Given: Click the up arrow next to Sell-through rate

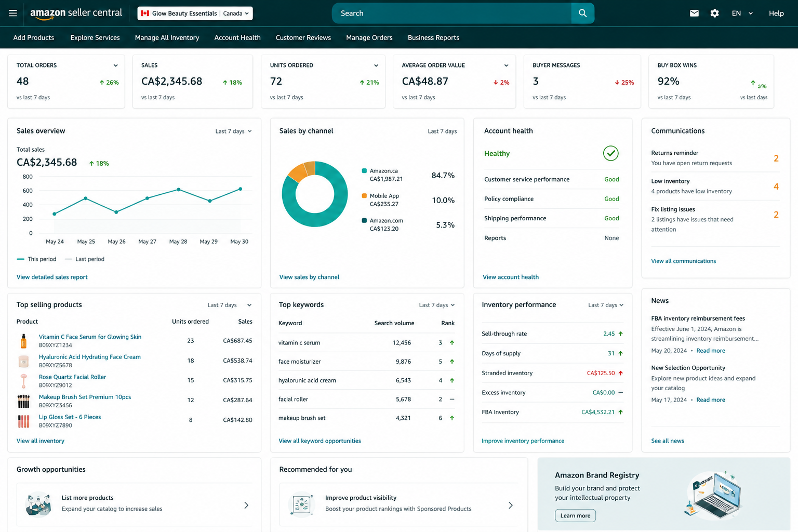Looking at the screenshot, I should [x=620, y=334].
